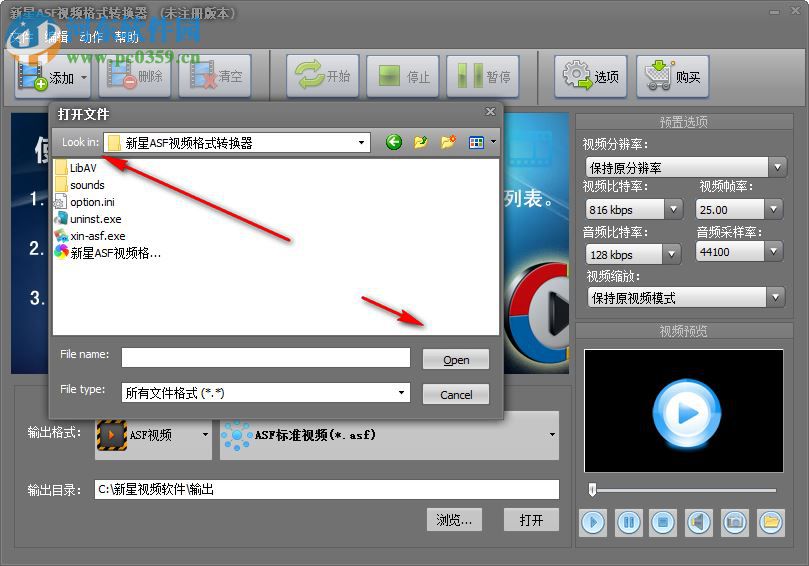Click the large play button in preview
Screen dimensions: 809x566
tap(686, 413)
